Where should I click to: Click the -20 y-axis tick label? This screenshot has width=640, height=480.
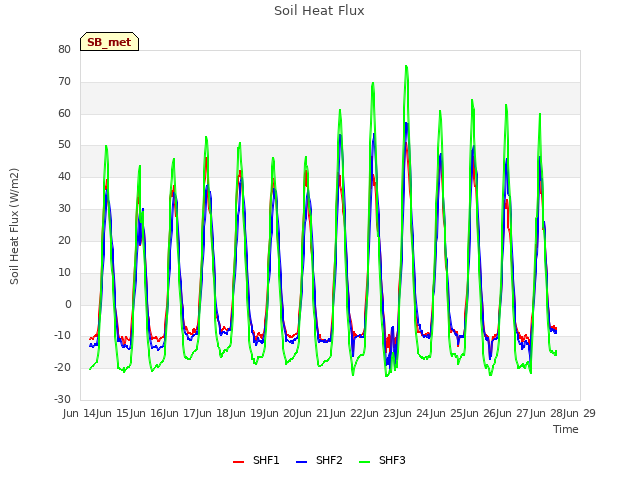point(62,367)
